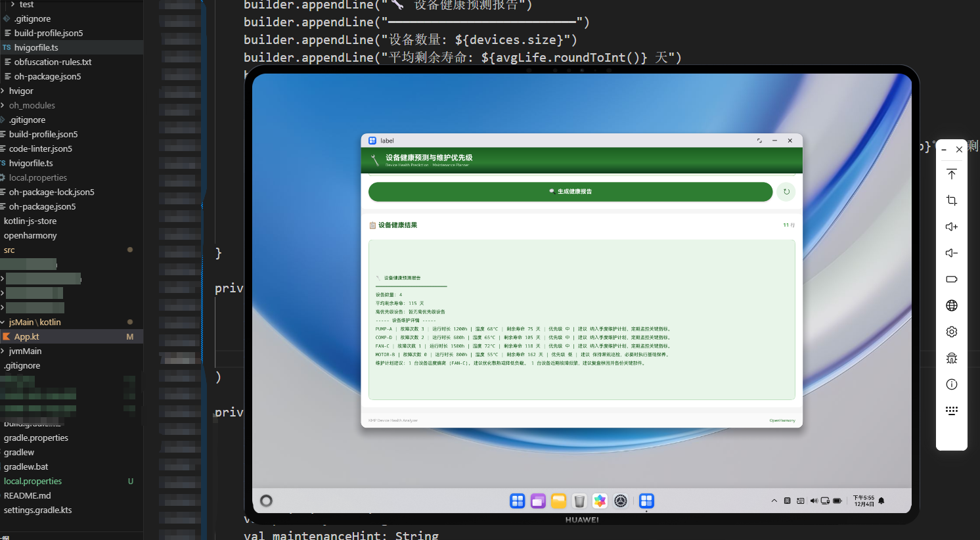Take a screenshot with the crop icon
Image resolution: width=980 pixels, height=540 pixels.
click(952, 200)
